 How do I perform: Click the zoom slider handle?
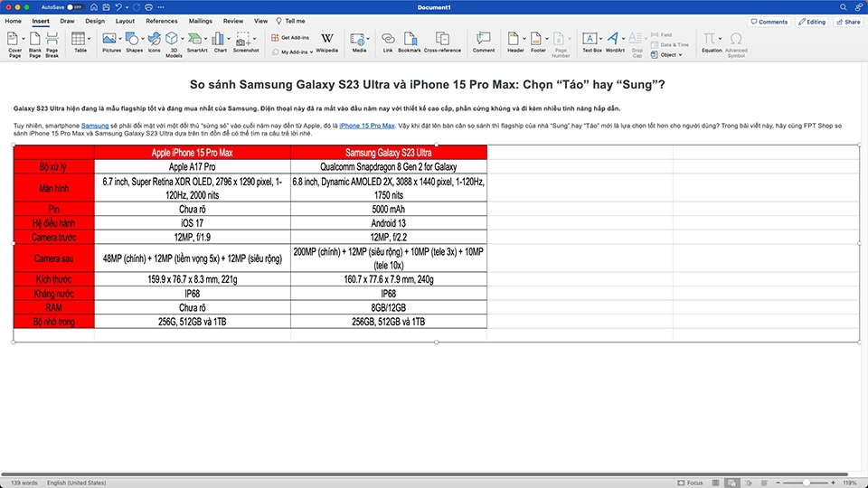coord(807,483)
